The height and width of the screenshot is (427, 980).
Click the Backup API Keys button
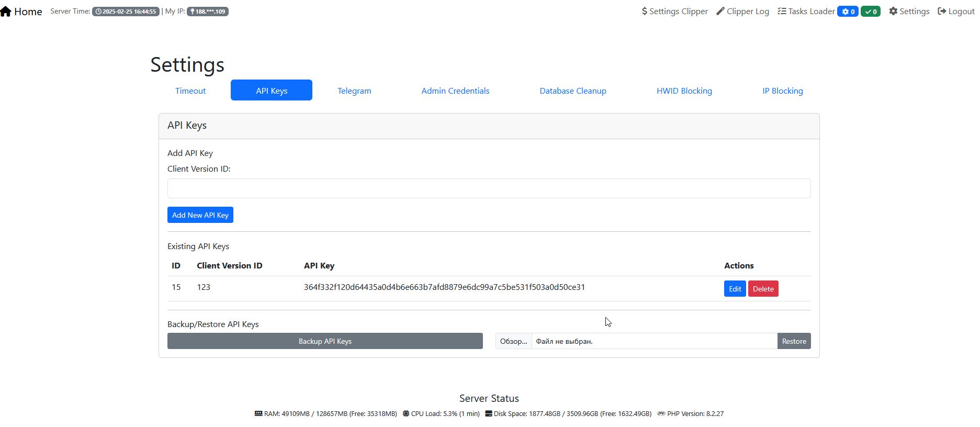(x=325, y=341)
